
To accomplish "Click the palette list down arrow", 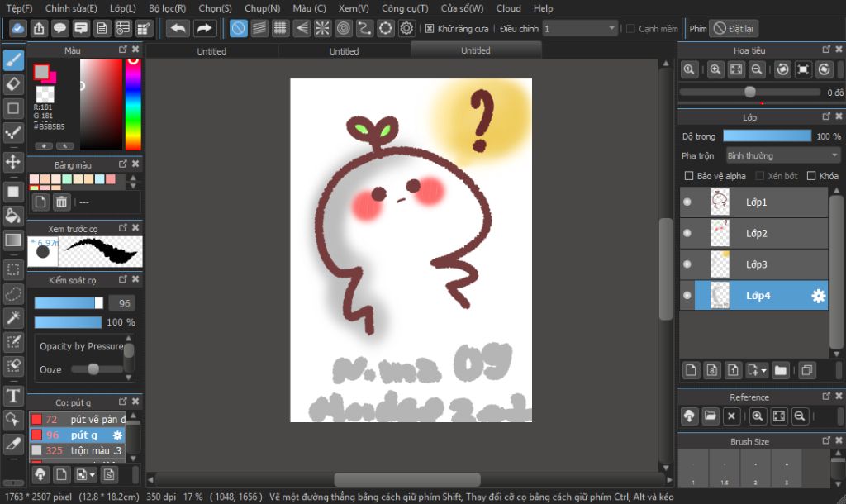I will 133,186.
